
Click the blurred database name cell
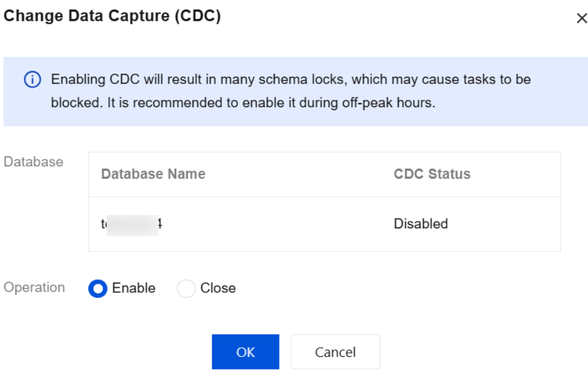point(132,224)
